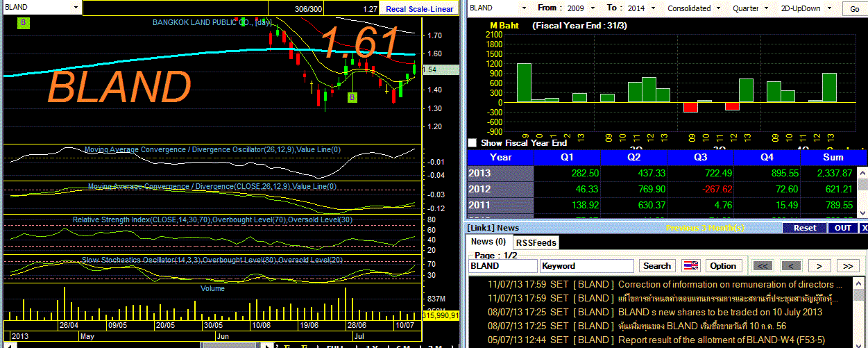Click the Slow Stochastics Oscillator indicator label

(x=212, y=259)
